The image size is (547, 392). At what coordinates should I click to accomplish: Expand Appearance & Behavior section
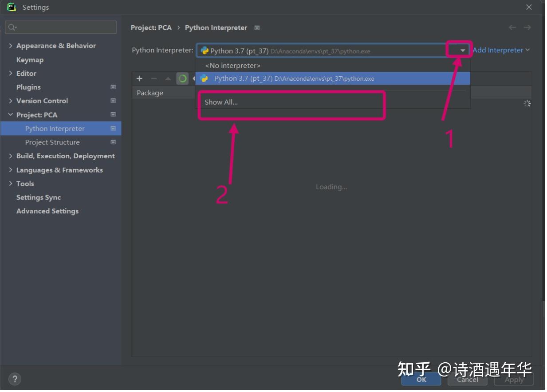click(11, 46)
